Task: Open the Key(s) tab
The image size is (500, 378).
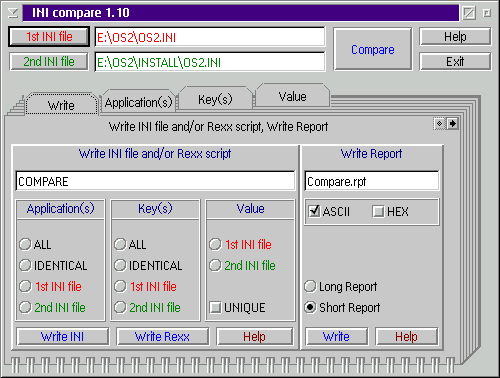Action: [x=215, y=99]
